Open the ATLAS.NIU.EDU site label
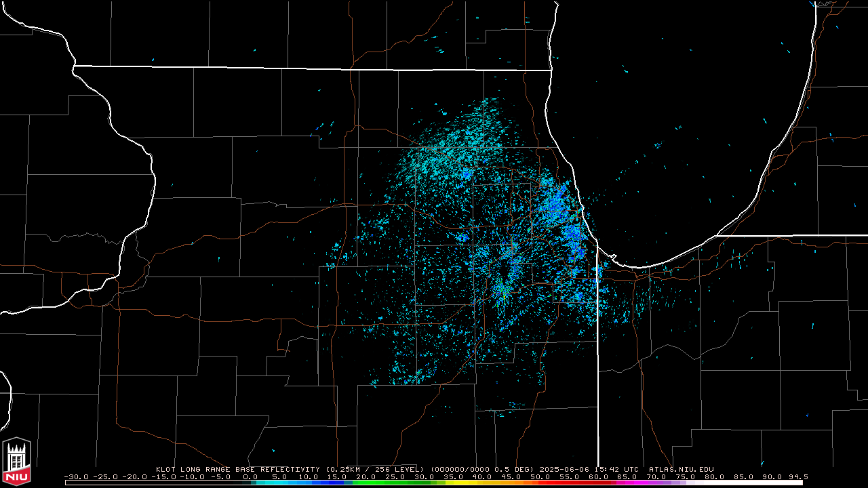 point(682,469)
